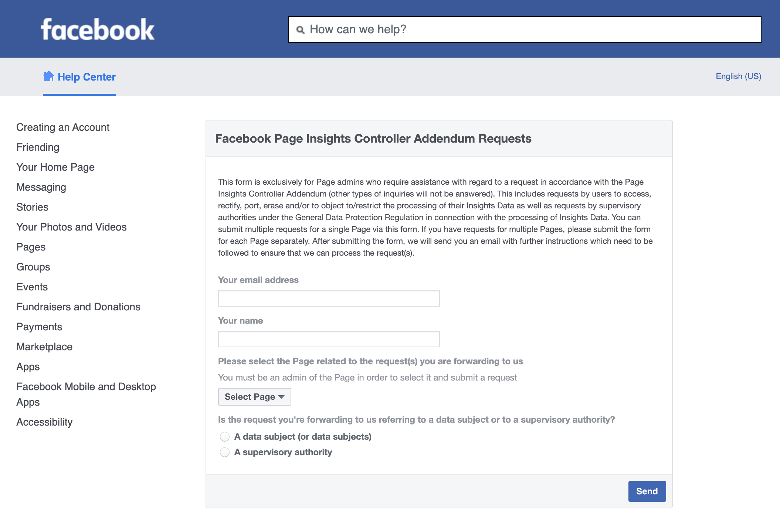
Task: Click the house icon next to Help Center
Action: coord(48,76)
